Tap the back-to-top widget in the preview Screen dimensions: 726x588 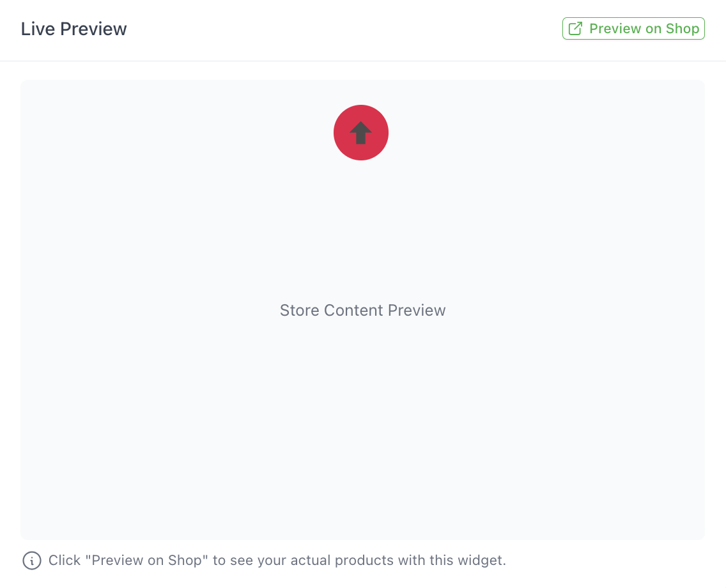tap(361, 132)
